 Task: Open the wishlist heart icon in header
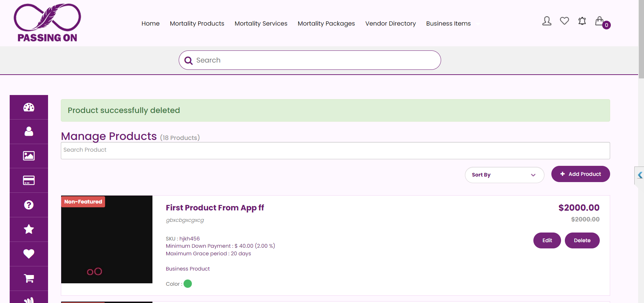(x=564, y=21)
